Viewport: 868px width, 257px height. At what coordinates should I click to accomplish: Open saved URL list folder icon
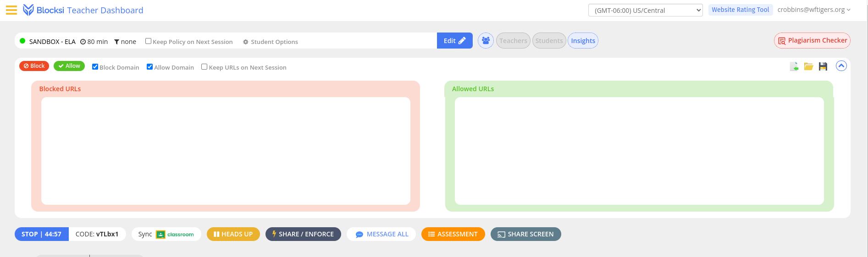tap(808, 66)
